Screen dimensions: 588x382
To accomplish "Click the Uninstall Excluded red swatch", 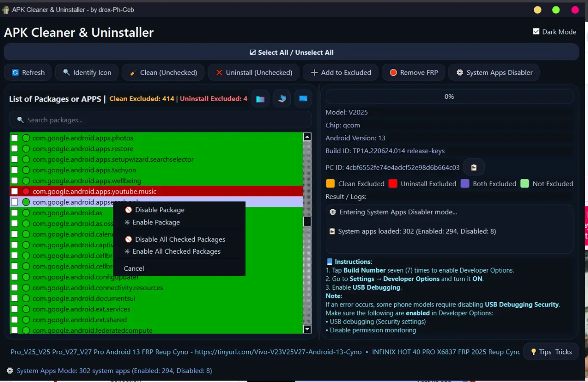I will tap(393, 183).
